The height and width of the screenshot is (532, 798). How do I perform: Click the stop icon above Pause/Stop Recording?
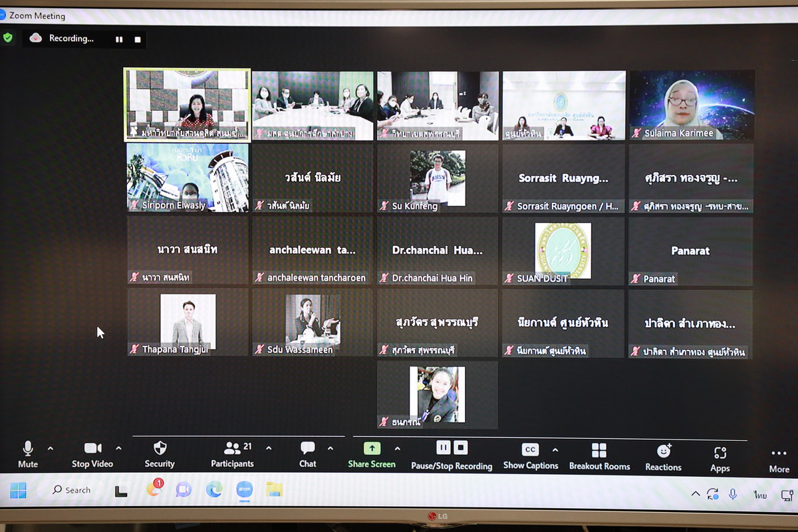(x=461, y=447)
